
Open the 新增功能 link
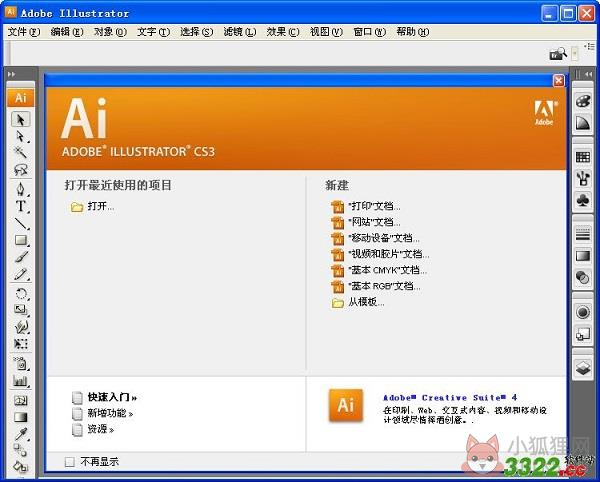110,413
